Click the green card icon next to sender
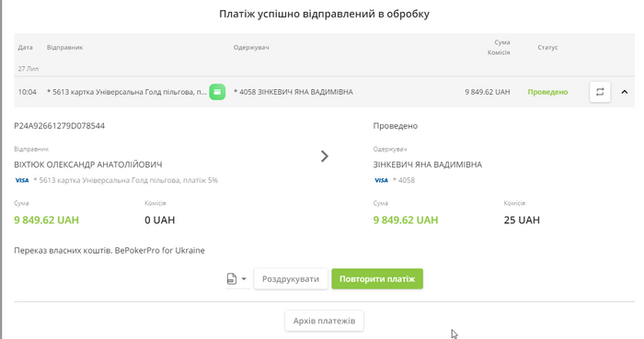Screen dimensions: 644x339 tap(217, 92)
